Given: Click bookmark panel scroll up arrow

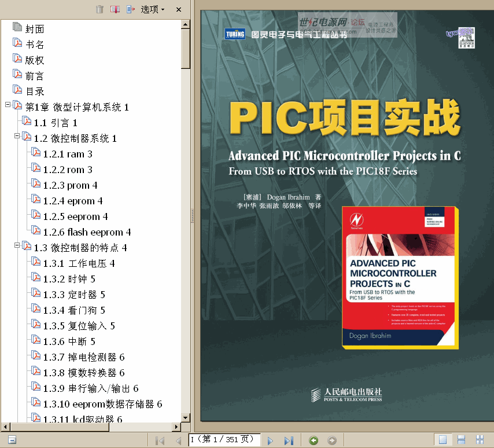Looking at the screenshot, I should (186, 24).
